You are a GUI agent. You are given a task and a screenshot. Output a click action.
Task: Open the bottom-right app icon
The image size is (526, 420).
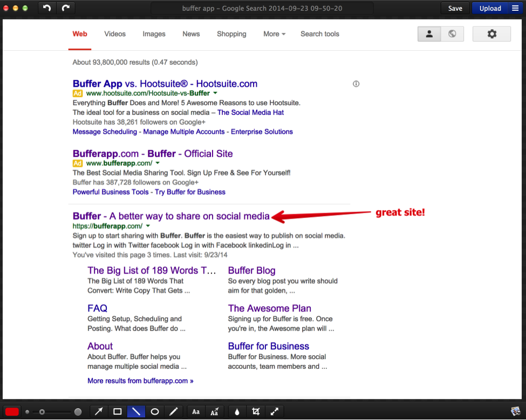pos(516,411)
